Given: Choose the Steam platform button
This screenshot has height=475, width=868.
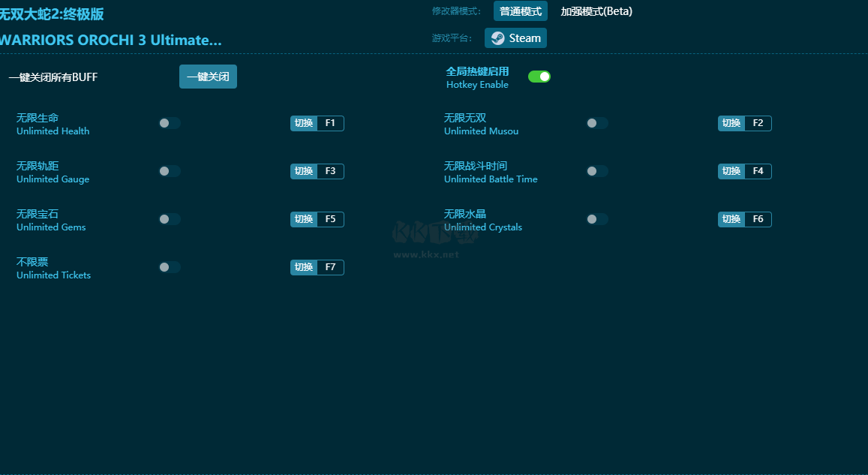Looking at the screenshot, I should 515,38.
